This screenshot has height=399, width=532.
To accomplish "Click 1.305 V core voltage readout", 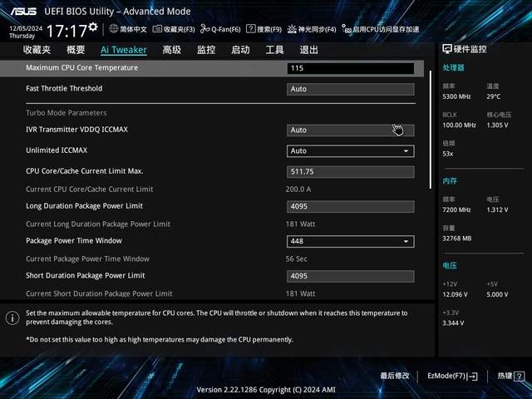I will tap(497, 126).
